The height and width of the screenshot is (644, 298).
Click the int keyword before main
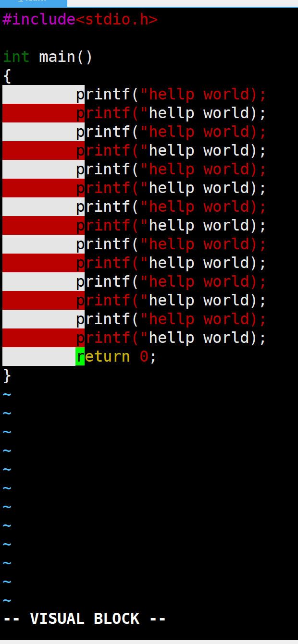pos(16,57)
